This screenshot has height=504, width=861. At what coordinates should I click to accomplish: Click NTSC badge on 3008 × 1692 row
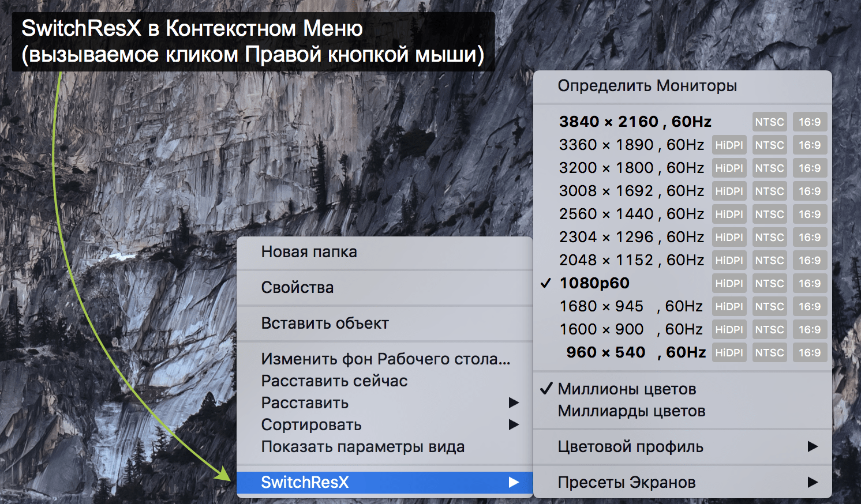click(x=770, y=191)
